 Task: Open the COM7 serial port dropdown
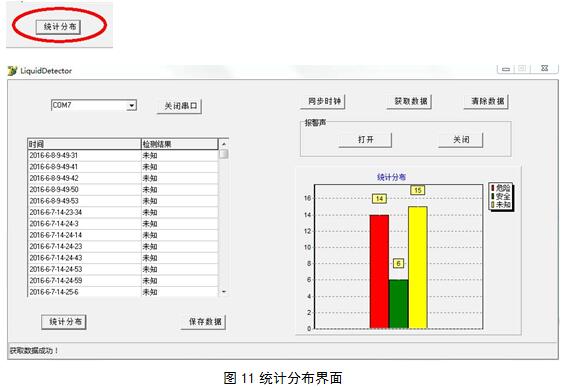pos(132,106)
